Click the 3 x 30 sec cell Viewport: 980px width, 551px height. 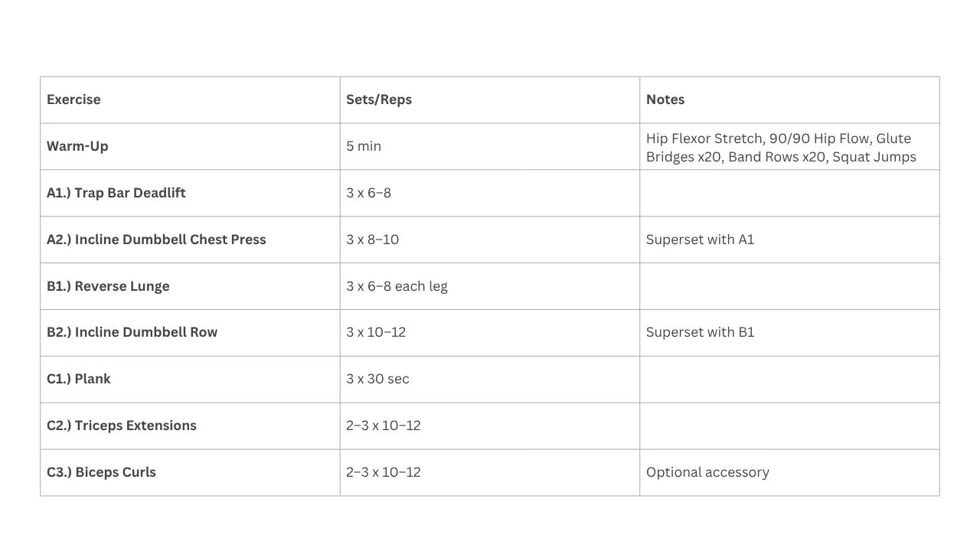point(377,379)
